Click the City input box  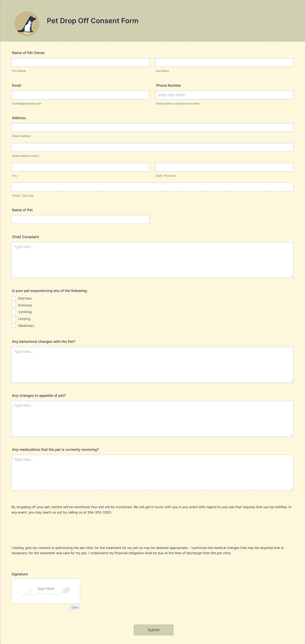(81, 167)
